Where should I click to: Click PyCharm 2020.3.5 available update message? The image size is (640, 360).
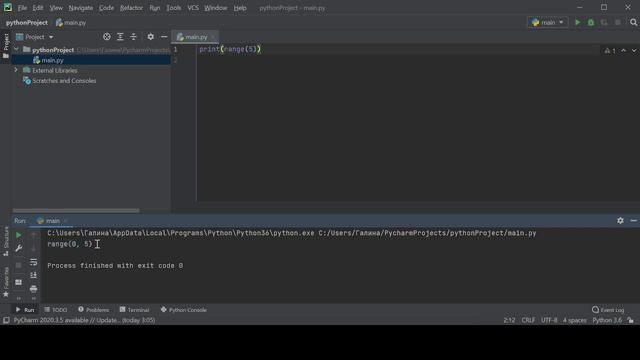pos(84,320)
